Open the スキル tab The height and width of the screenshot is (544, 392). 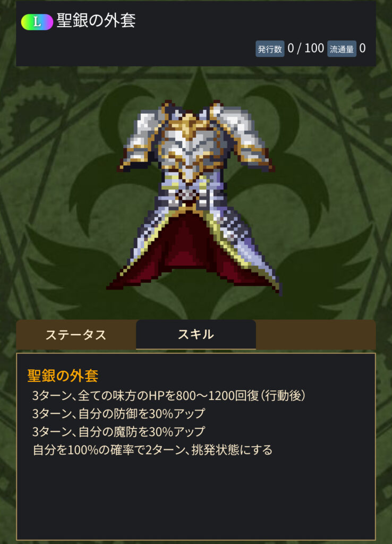pos(196,335)
